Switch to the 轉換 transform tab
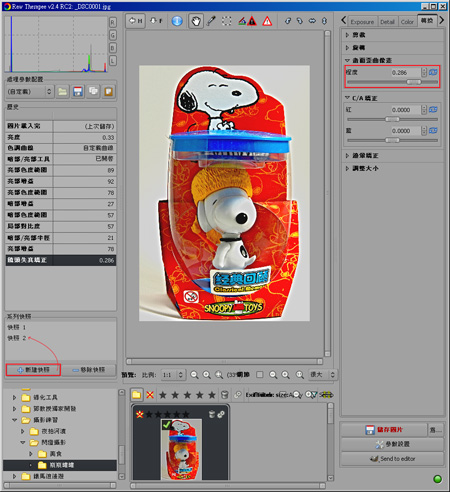The height and width of the screenshot is (492, 450). 427,21
